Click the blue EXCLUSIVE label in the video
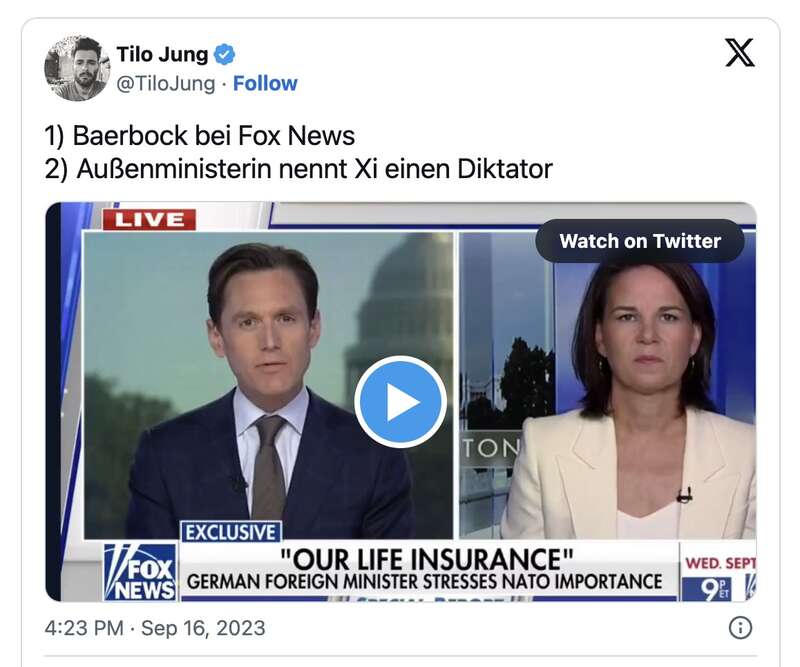The width and height of the screenshot is (800, 667). (x=231, y=532)
